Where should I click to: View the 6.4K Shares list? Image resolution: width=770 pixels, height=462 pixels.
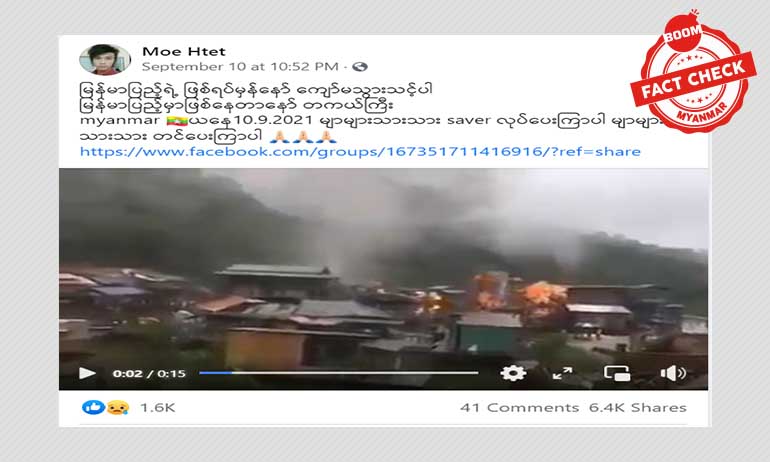(x=637, y=408)
